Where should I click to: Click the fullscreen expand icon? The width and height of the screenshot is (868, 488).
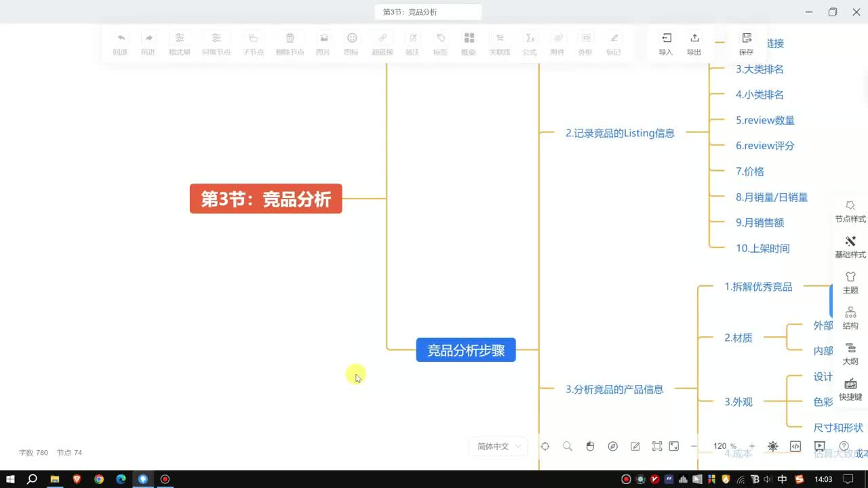coord(674,446)
